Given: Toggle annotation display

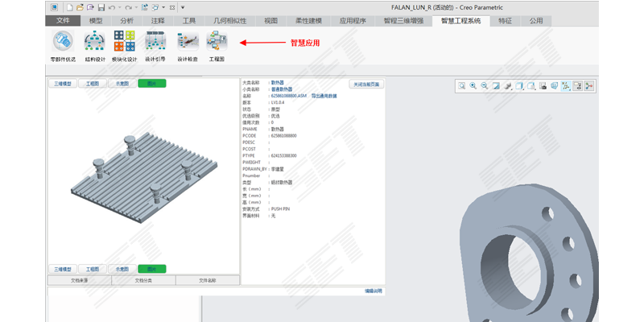Looking at the screenshot, I should (577, 85).
